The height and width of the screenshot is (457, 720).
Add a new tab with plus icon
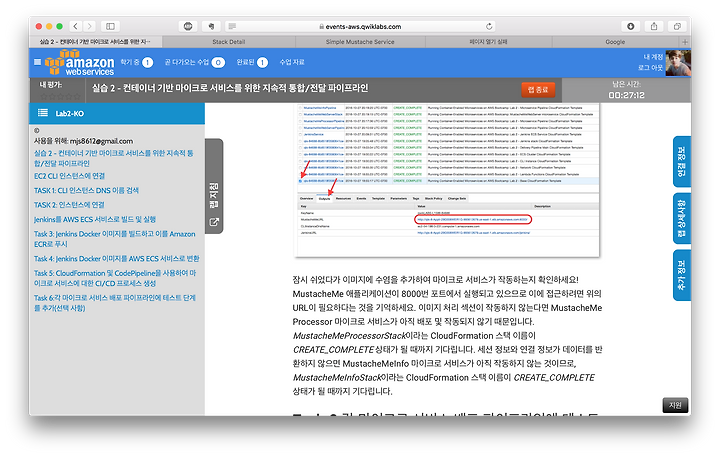(685, 42)
